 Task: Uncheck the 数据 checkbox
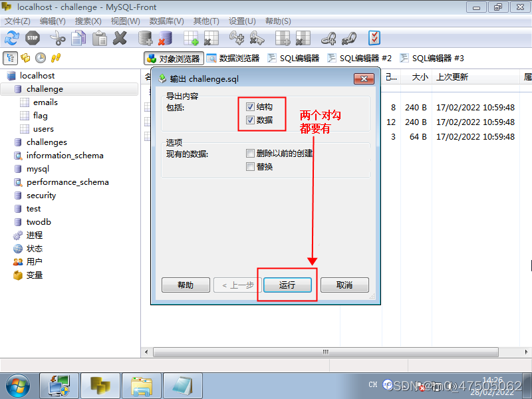click(x=250, y=120)
